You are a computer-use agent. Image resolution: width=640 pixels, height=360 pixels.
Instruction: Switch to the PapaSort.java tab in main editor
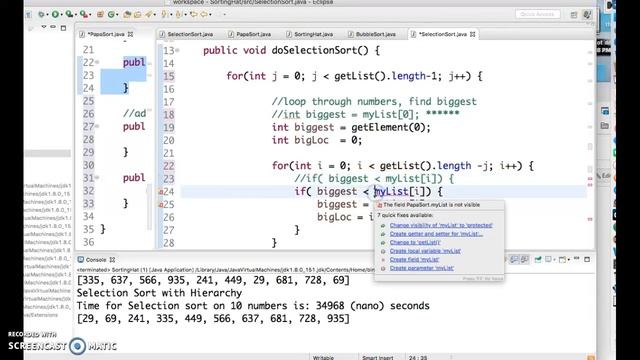tap(250, 34)
